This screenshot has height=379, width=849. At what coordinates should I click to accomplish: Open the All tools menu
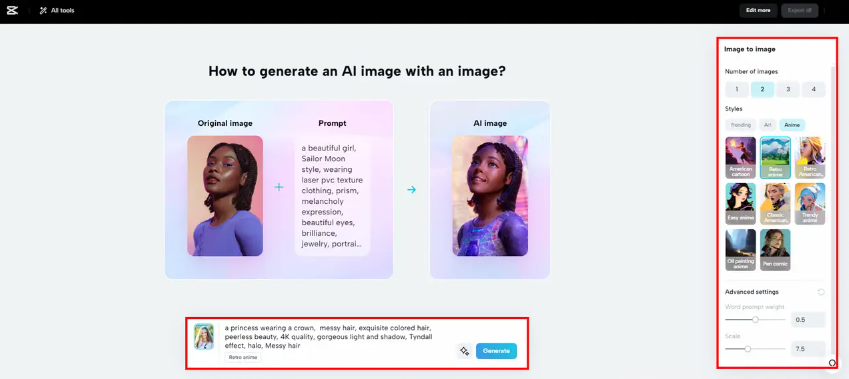57,10
